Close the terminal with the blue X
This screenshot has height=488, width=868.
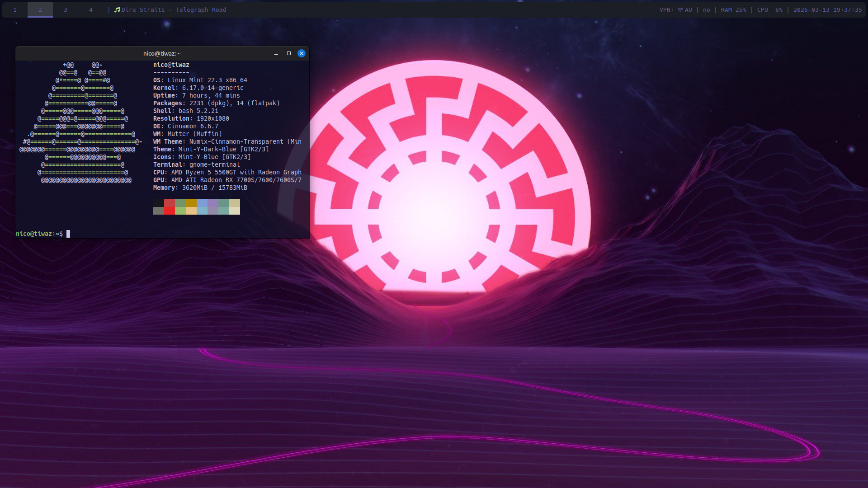(302, 54)
